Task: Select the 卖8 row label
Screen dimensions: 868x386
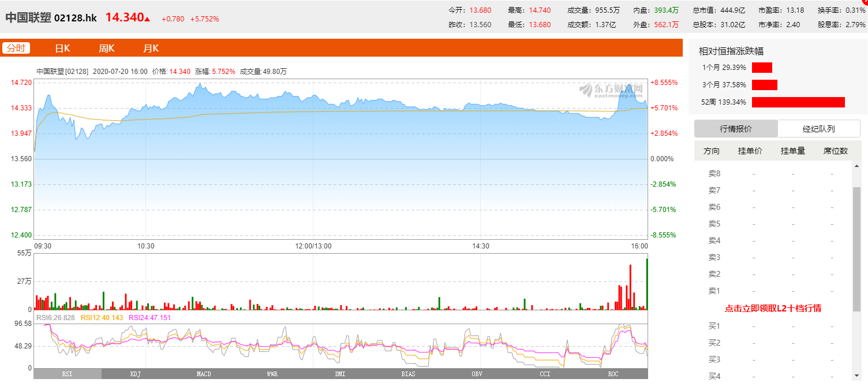Action: [714, 174]
